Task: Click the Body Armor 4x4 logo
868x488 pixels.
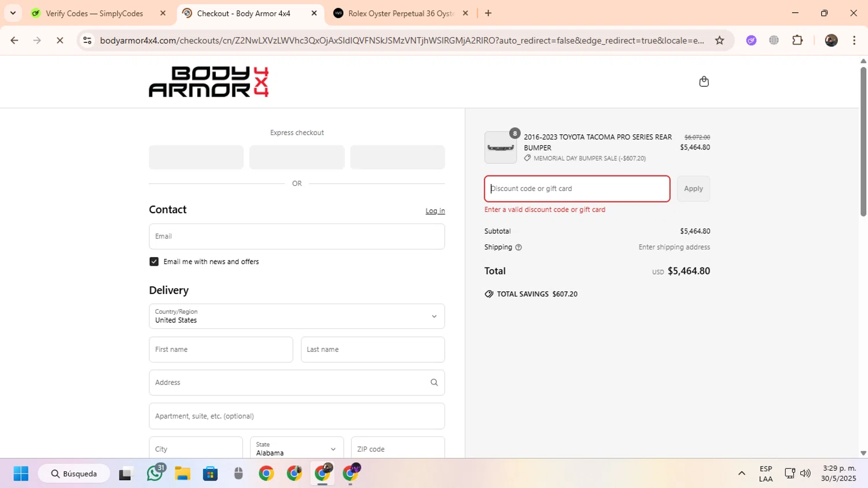Action: [209, 82]
